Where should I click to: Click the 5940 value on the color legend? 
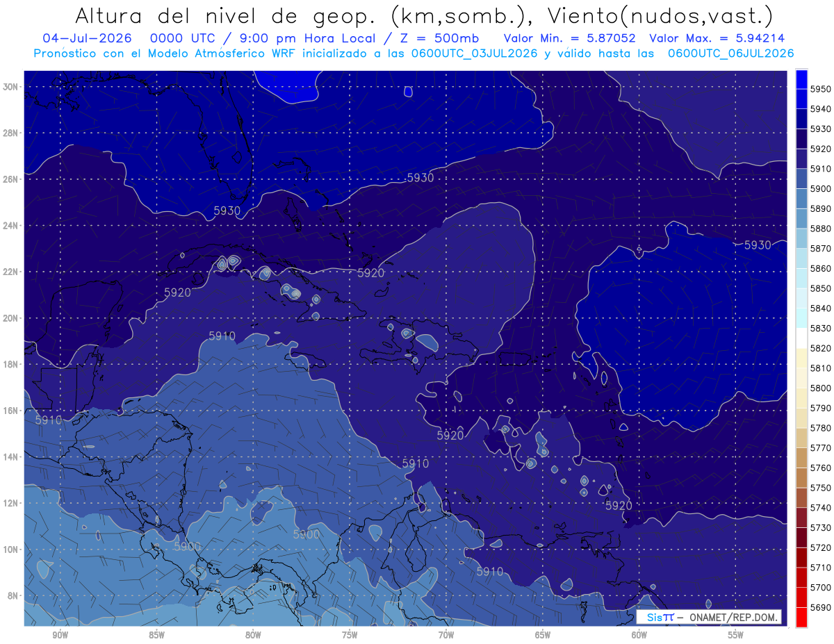tap(820, 109)
